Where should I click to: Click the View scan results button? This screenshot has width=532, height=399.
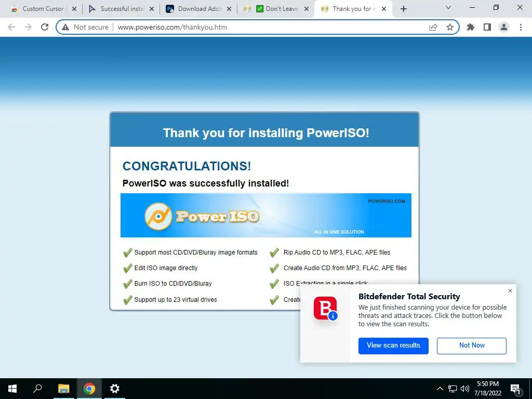(393, 345)
